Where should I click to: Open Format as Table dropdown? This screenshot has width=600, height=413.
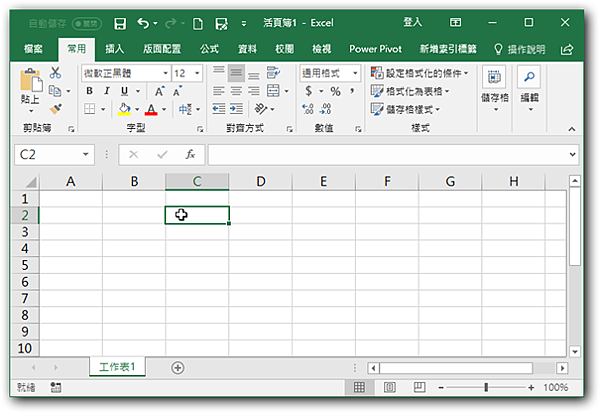point(410,91)
